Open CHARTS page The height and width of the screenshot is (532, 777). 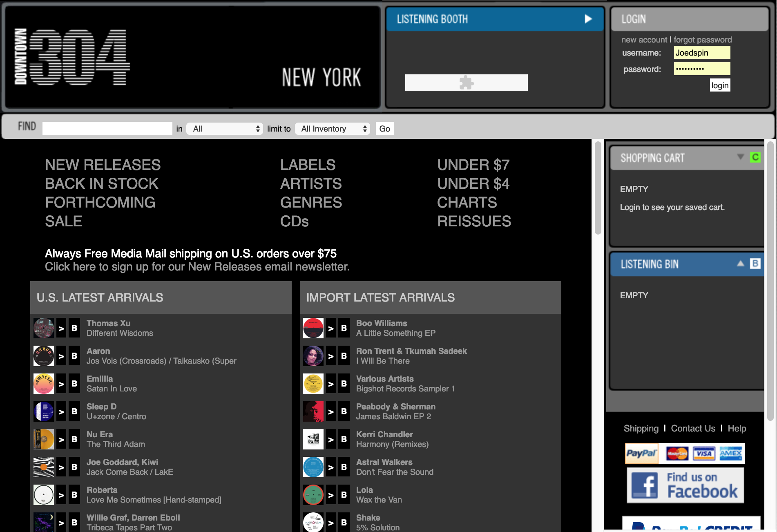[467, 203]
